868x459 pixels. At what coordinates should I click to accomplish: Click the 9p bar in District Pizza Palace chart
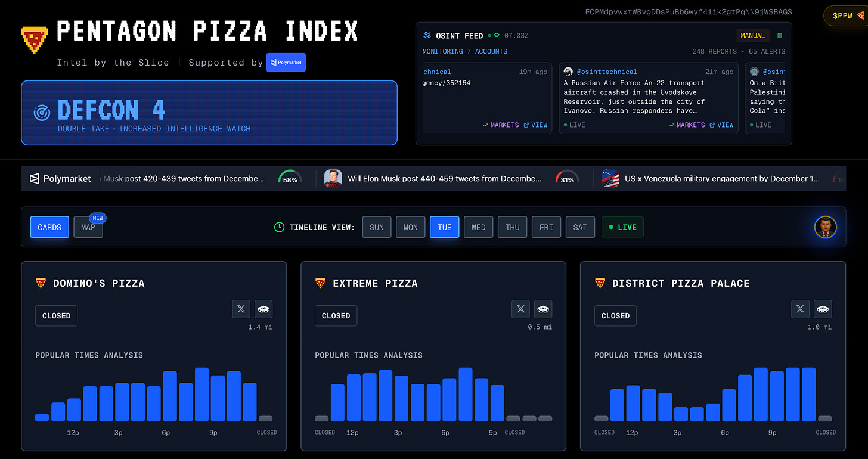777,396
